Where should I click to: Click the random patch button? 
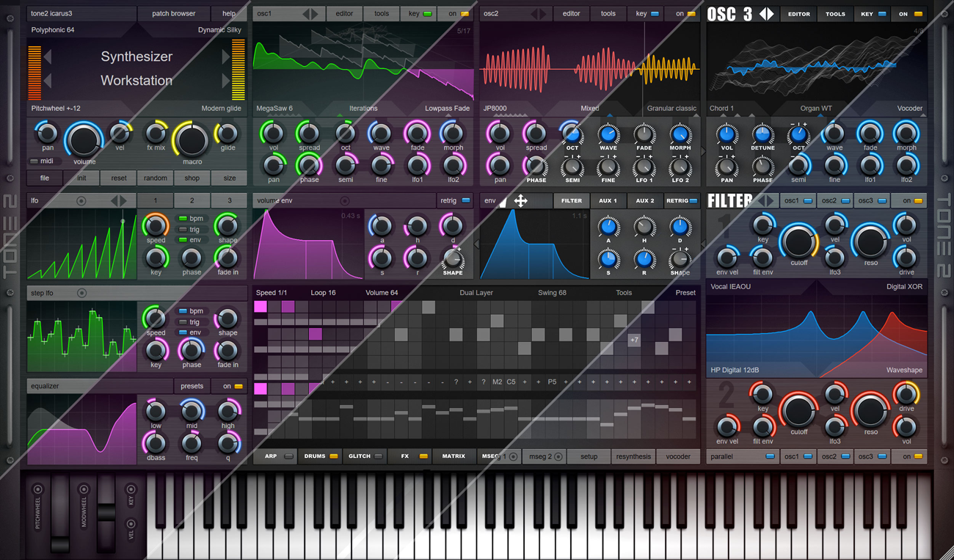[x=156, y=178]
